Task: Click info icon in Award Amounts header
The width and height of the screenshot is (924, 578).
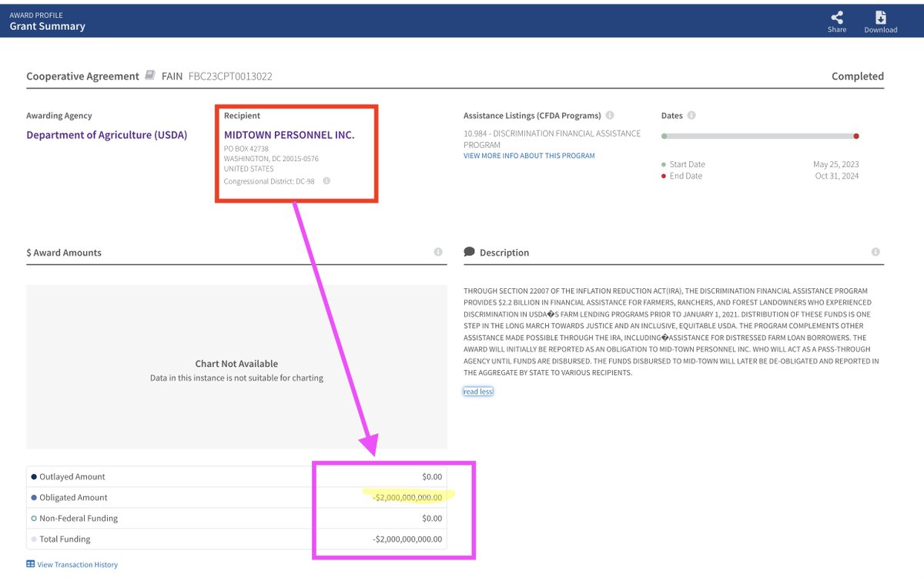Action: click(x=438, y=252)
